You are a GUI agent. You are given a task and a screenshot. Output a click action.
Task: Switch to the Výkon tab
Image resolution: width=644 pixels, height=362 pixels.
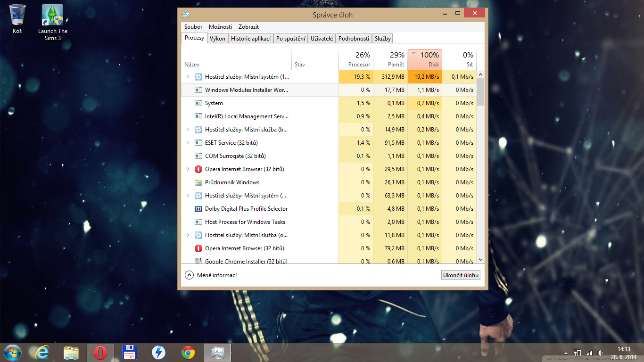tap(218, 39)
